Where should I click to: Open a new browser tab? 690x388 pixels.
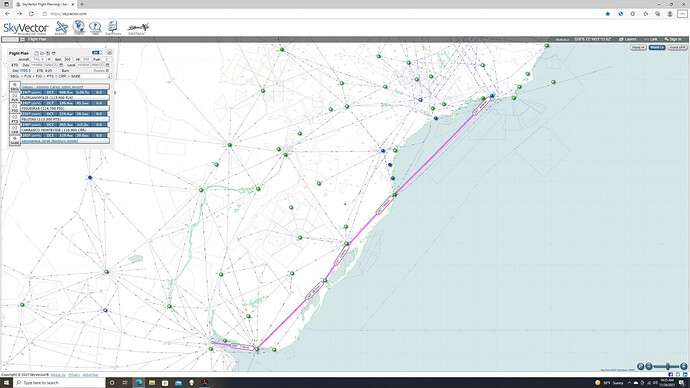click(x=82, y=4)
